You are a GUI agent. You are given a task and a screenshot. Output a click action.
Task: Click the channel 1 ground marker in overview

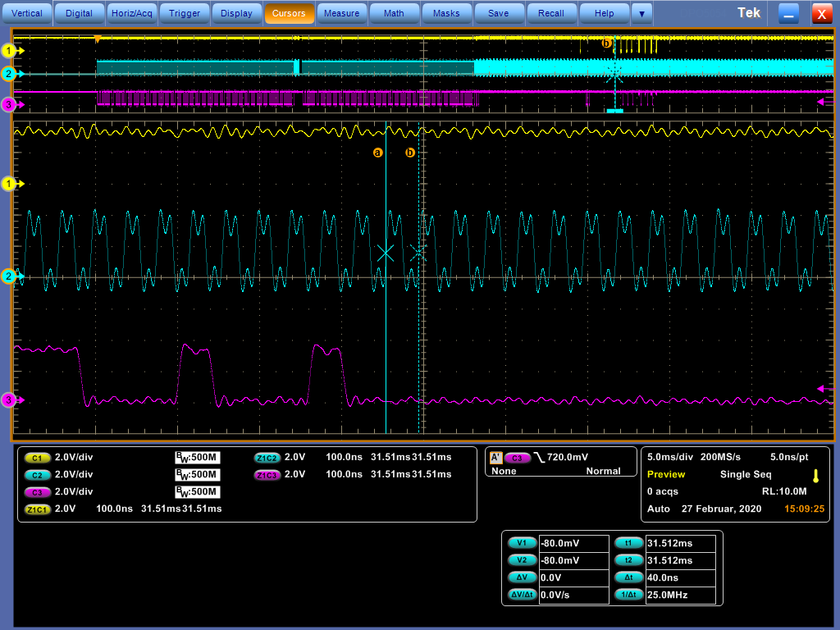tap(10, 51)
